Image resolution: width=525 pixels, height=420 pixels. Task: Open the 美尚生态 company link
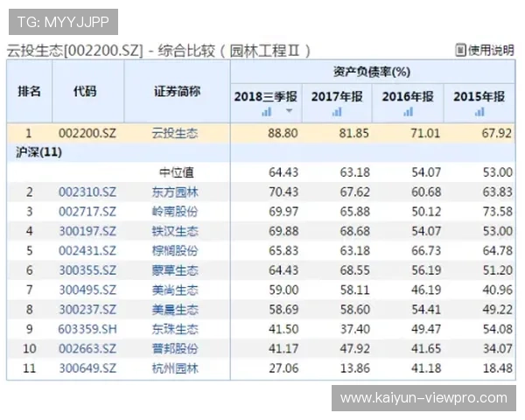[175, 290]
